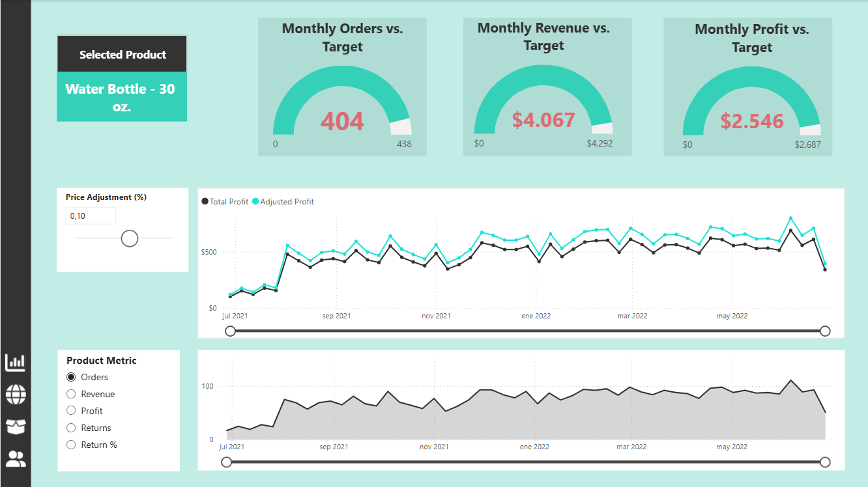Click the Adjusted Profit legend marker
868x487 pixels.
coord(255,202)
